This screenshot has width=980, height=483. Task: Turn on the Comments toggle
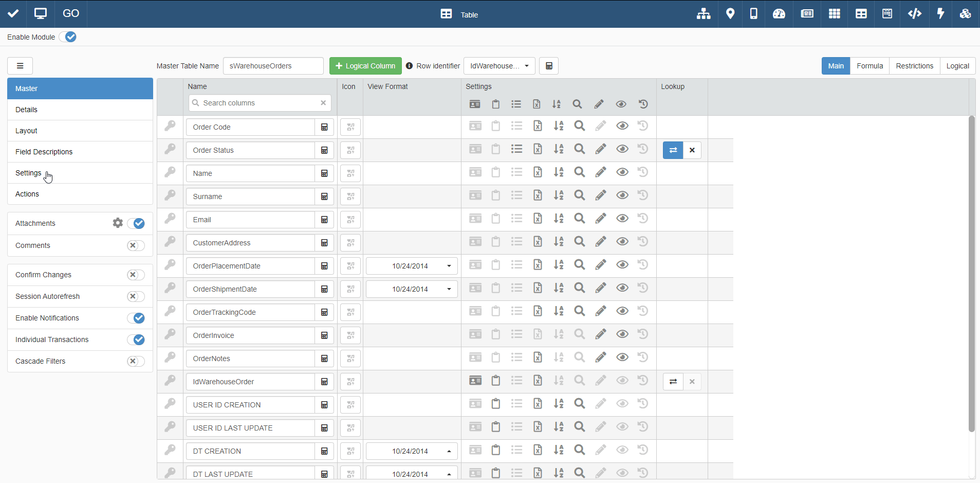[x=136, y=245]
